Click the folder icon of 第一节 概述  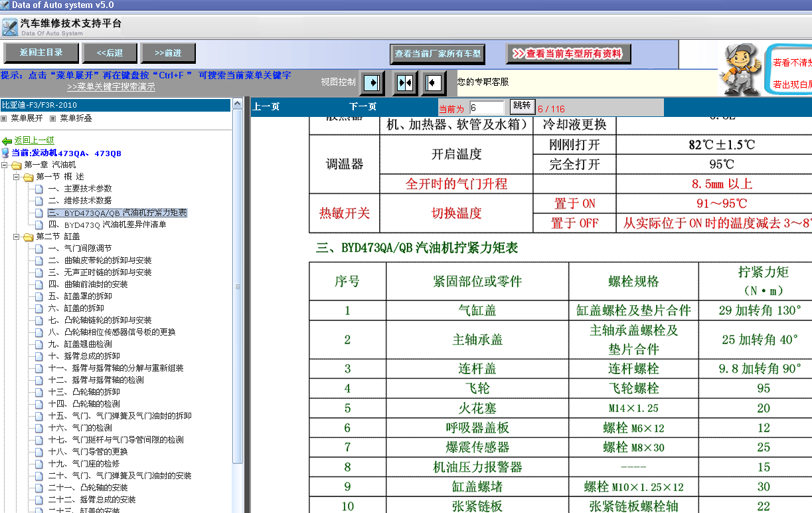click(28, 177)
